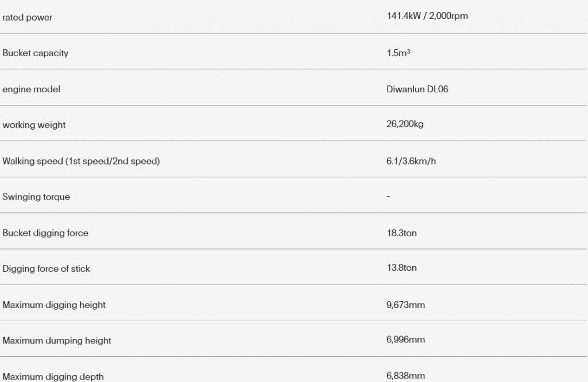Select the 18.3ton digging force value
588x382 pixels.
point(401,233)
